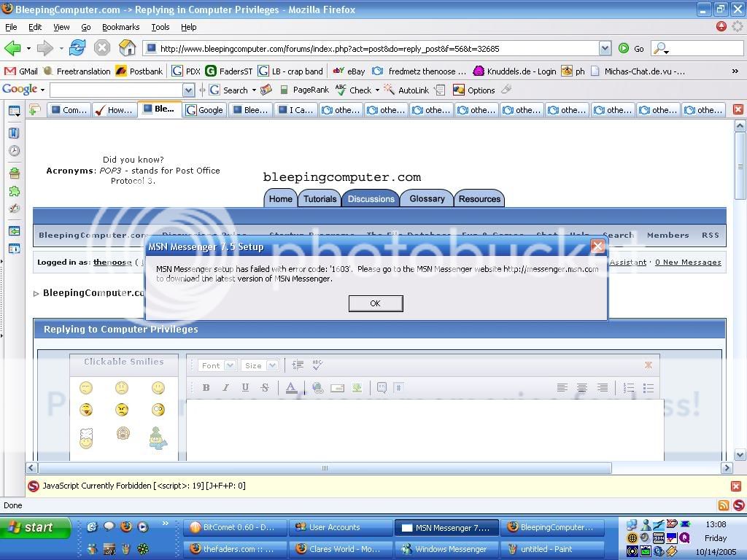Switch to the 'How…' browser tab
Screen dimensions: 747x560
click(x=115, y=110)
